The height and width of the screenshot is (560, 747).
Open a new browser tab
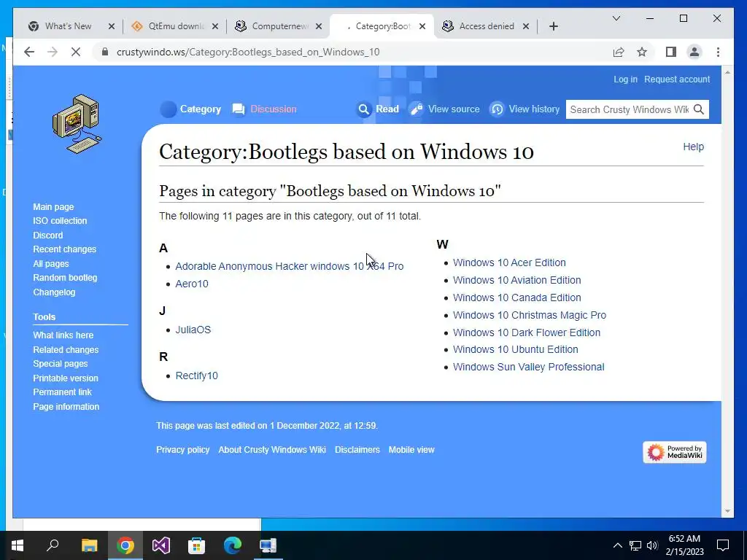coord(553,26)
